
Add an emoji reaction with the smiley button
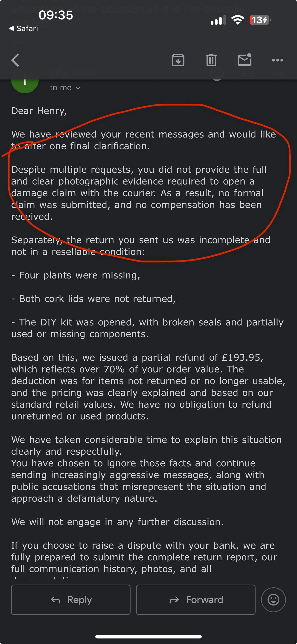(273, 600)
